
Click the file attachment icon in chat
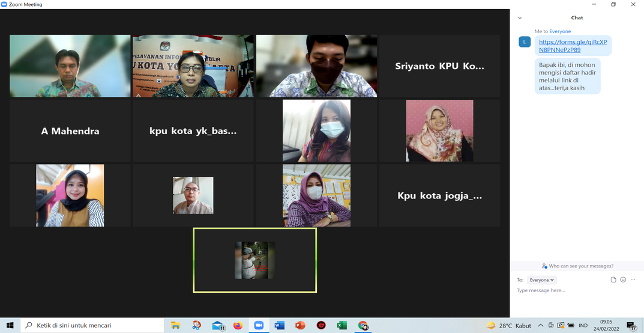pyautogui.click(x=613, y=280)
